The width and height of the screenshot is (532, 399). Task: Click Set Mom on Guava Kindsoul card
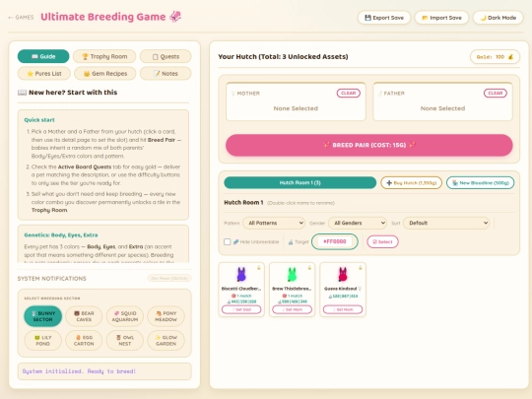(343, 309)
